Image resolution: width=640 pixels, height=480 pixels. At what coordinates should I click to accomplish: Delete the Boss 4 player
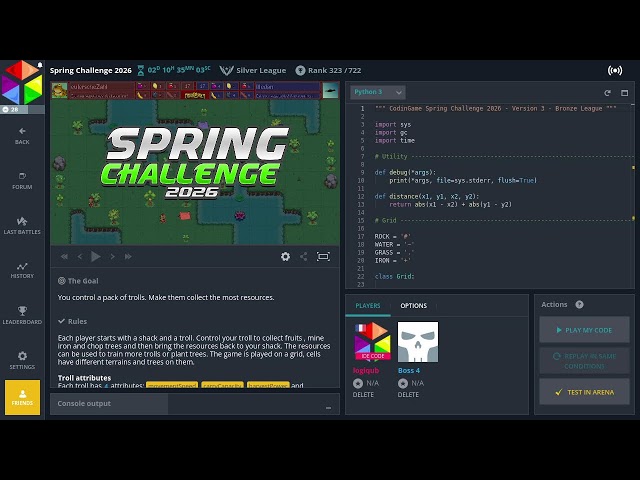(x=408, y=395)
